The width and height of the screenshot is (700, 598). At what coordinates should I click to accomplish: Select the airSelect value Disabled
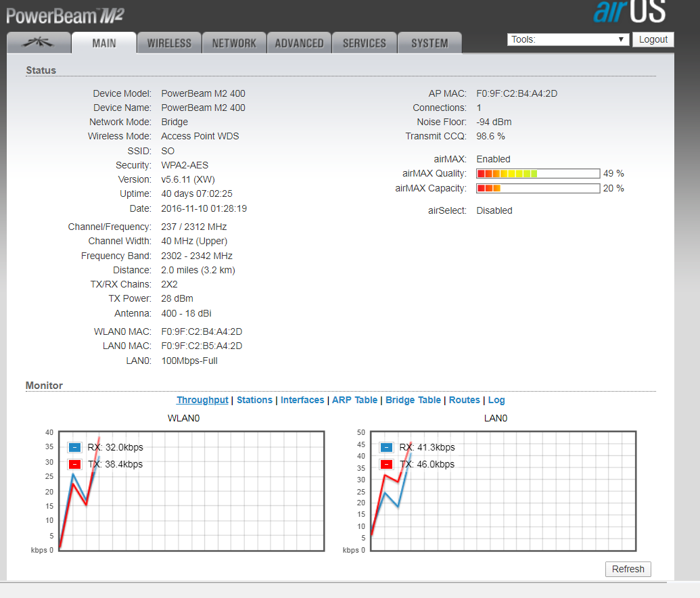tap(494, 210)
